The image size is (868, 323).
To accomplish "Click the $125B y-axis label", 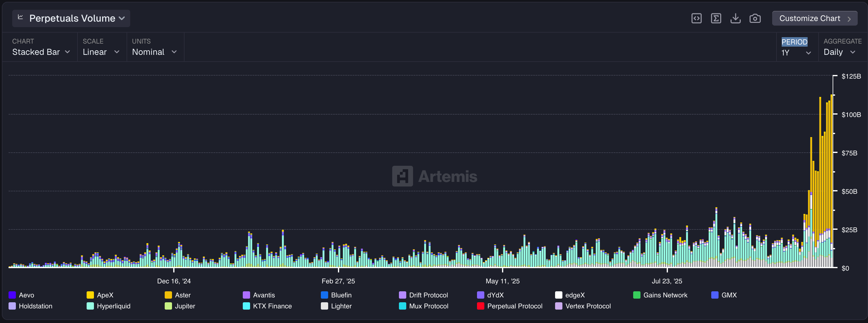I will pos(851,76).
